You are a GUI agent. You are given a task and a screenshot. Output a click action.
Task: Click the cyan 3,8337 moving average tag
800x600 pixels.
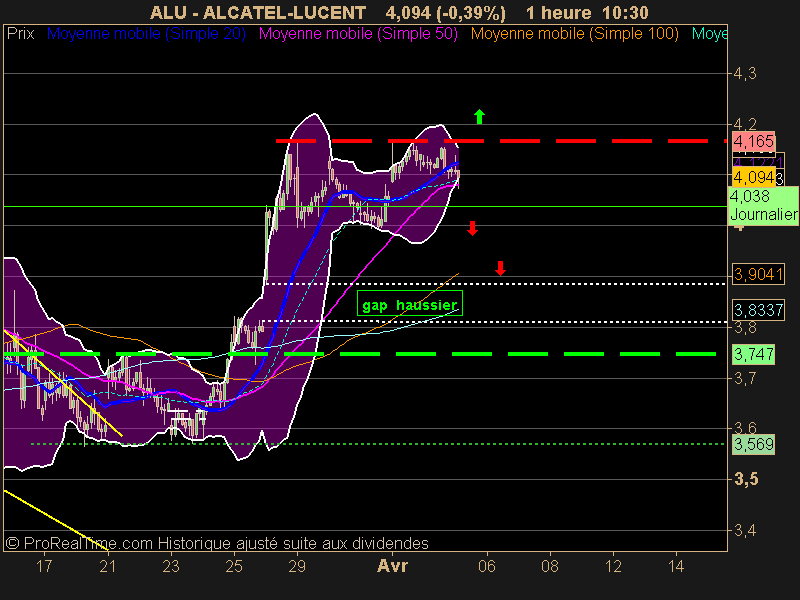click(x=758, y=310)
